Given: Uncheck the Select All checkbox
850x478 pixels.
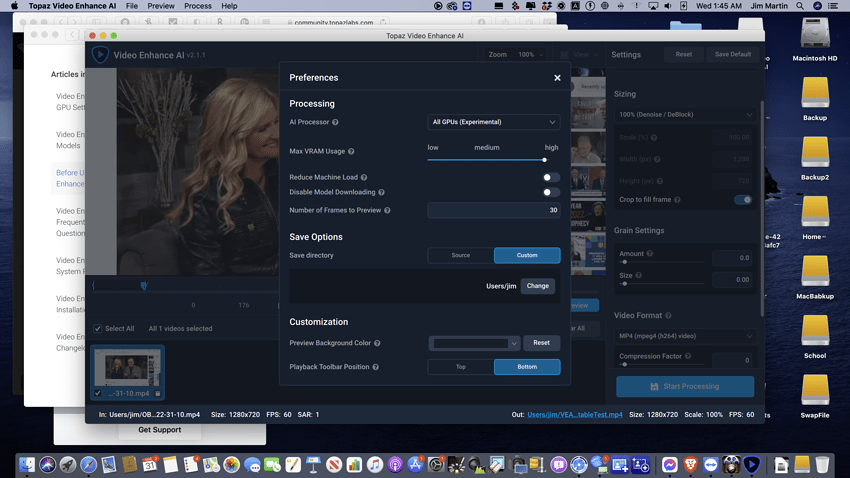Looking at the screenshot, I should [98, 328].
